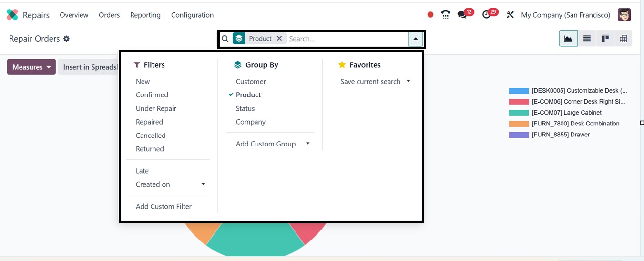Switch to pivot table view
This screenshot has width=644, height=261.
[623, 39]
